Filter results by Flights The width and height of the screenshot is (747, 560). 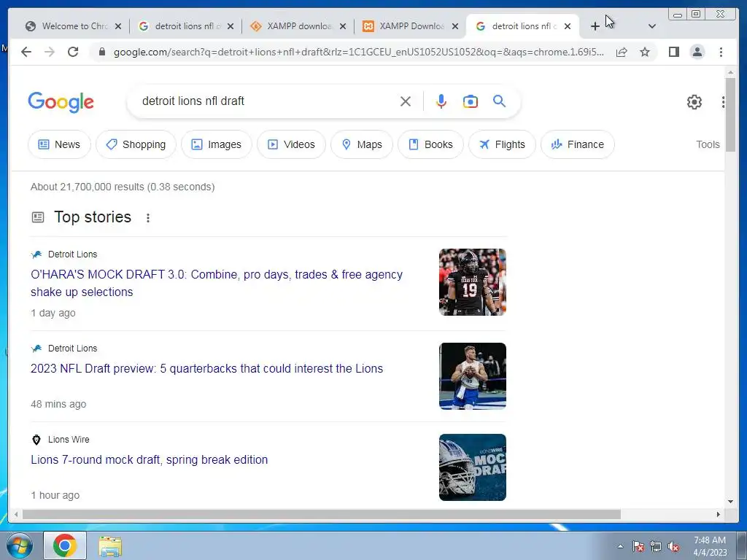click(x=502, y=144)
